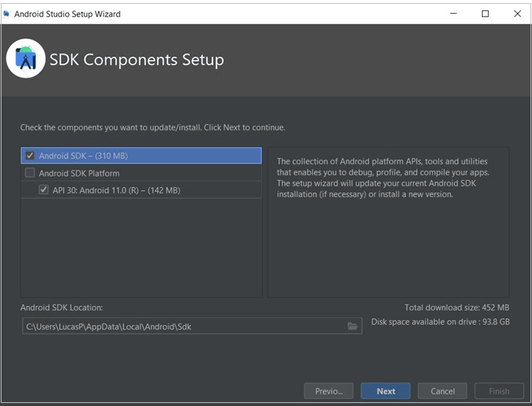
Task: Select the Android SDK Platform row label
Action: pyautogui.click(x=79, y=173)
